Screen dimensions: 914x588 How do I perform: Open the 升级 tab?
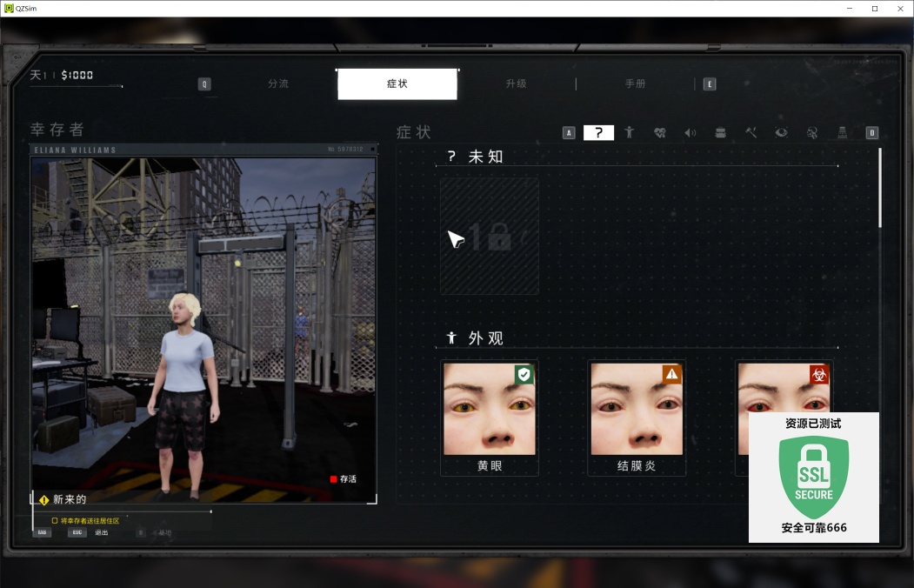pyautogui.click(x=516, y=84)
